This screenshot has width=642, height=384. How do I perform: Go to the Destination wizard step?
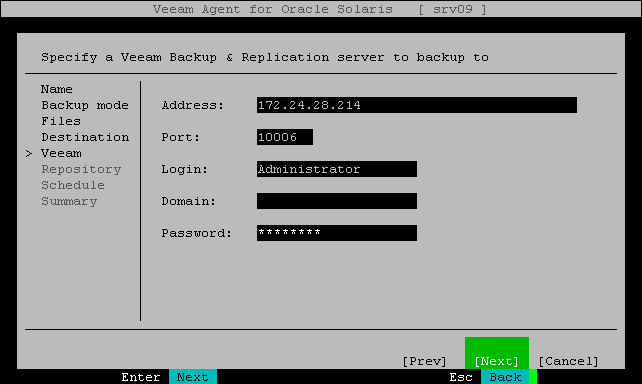[85, 137]
